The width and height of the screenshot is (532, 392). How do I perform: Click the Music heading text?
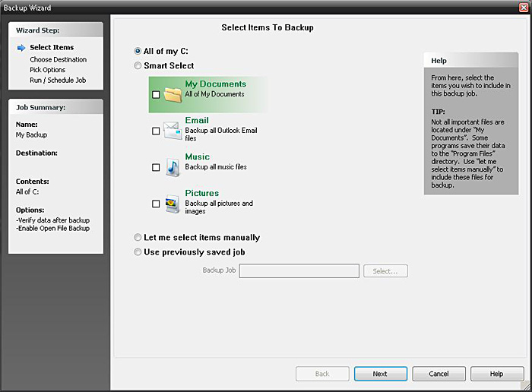(x=197, y=156)
